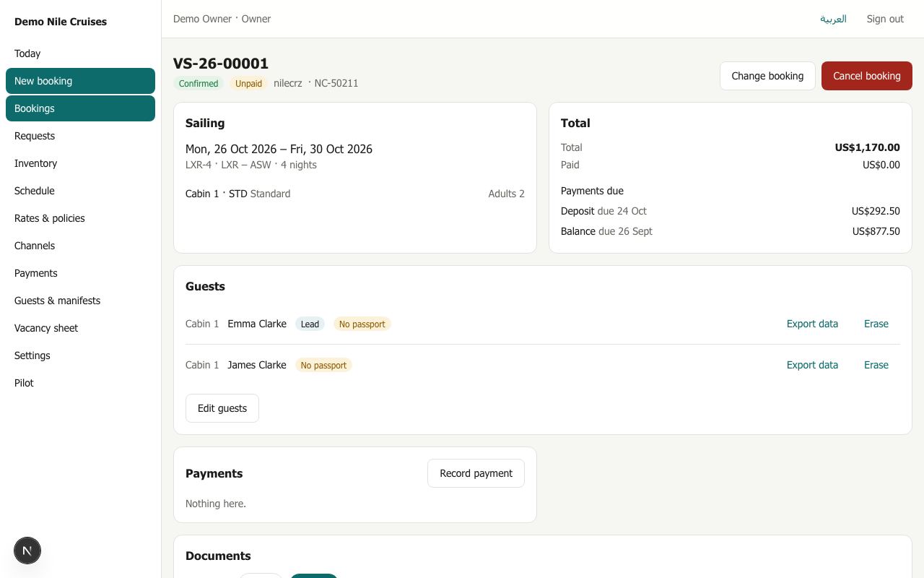924x578 pixels.
Task: Navigate to Inventory
Action: 80,163
